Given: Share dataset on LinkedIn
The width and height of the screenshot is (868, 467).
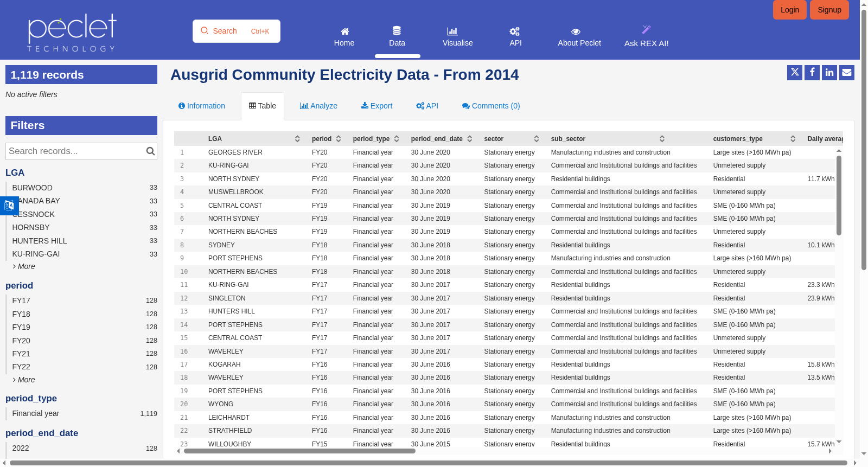Looking at the screenshot, I should (x=829, y=72).
